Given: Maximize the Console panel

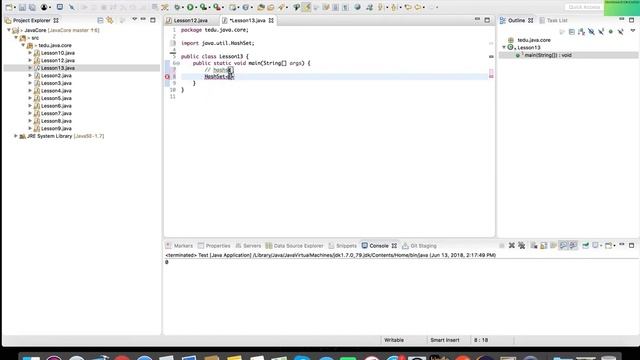Looking at the screenshot, I should [x=631, y=245].
